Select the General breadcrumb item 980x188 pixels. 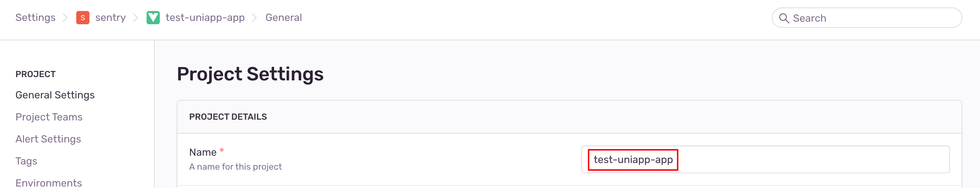click(x=283, y=18)
